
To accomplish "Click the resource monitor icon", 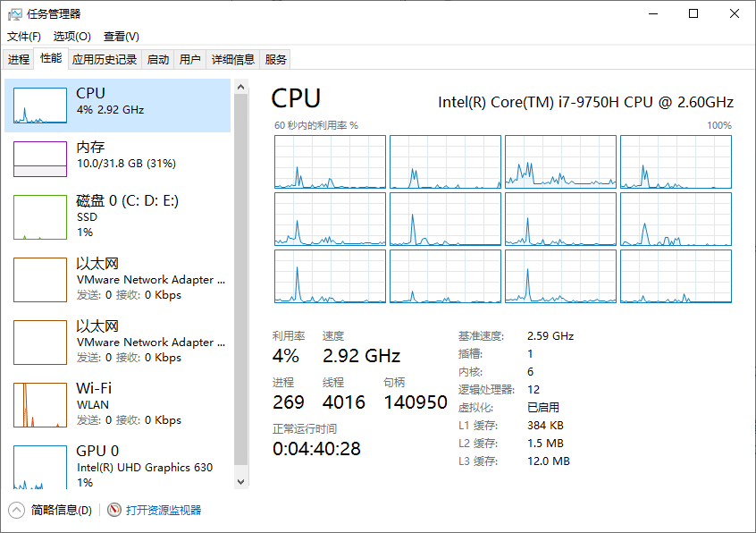I will click(114, 510).
